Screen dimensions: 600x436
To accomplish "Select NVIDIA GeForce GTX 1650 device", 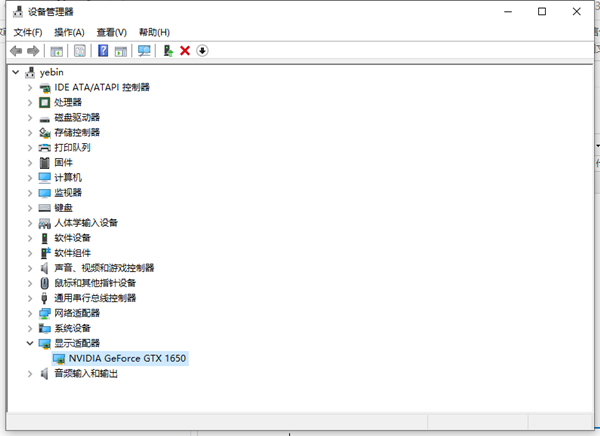I will (x=127, y=358).
